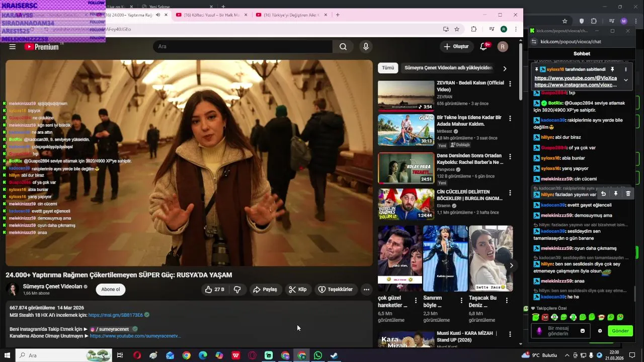Open a new Chrome tab with plus
The height and width of the screenshot is (362, 644).
(338, 15)
